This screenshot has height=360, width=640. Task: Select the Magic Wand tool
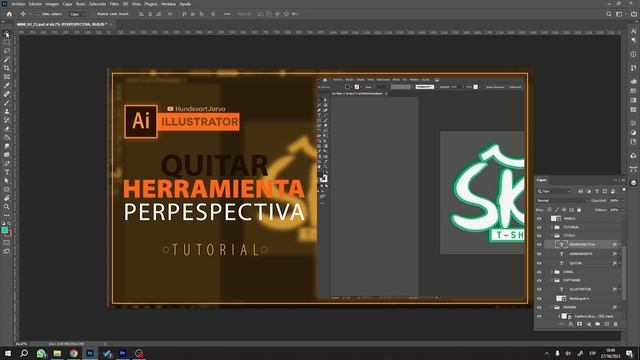pyautogui.click(x=7, y=60)
